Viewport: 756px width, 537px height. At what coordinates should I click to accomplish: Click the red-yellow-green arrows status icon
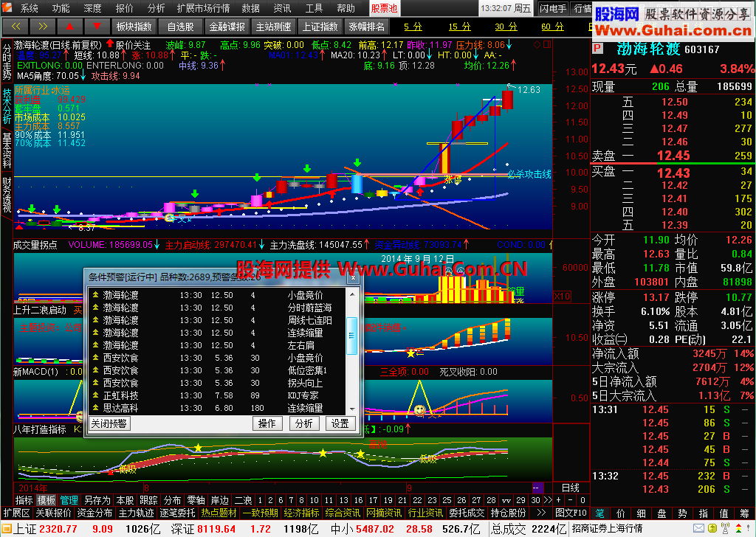[738, 529]
